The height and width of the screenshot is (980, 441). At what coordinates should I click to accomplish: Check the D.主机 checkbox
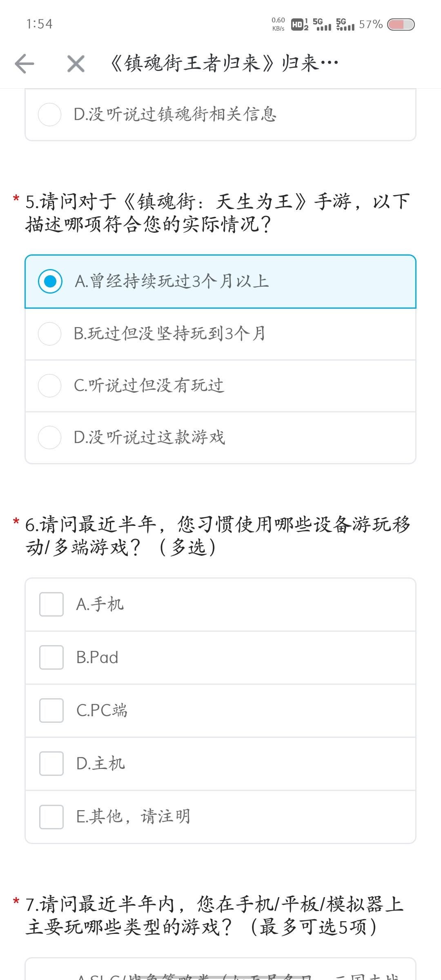tap(51, 763)
